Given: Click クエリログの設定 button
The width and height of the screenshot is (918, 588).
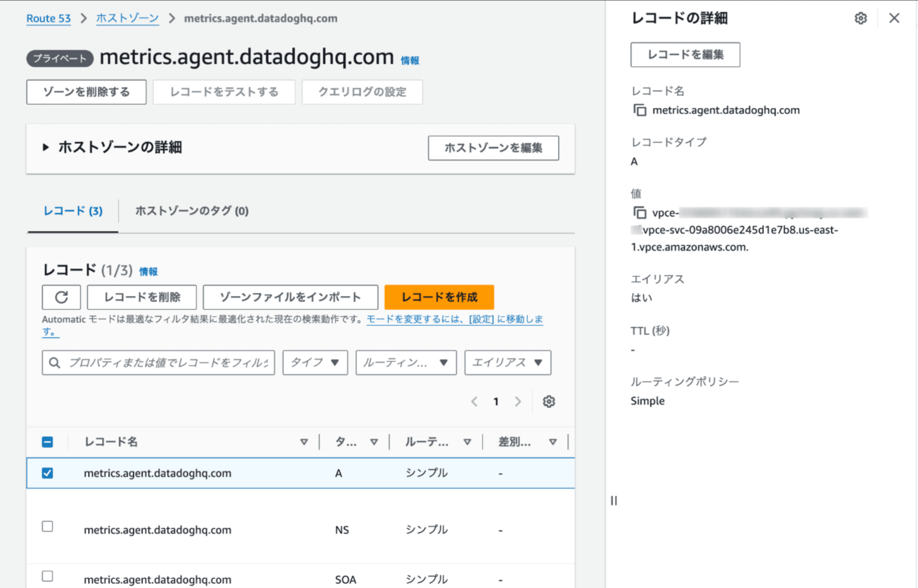Looking at the screenshot, I should pyautogui.click(x=362, y=92).
